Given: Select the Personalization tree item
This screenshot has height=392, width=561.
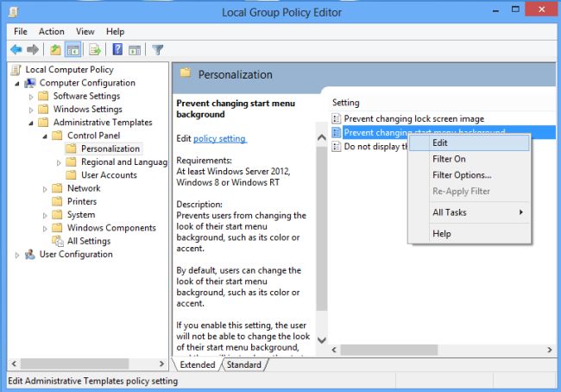Looking at the screenshot, I should click(x=110, y=149).
